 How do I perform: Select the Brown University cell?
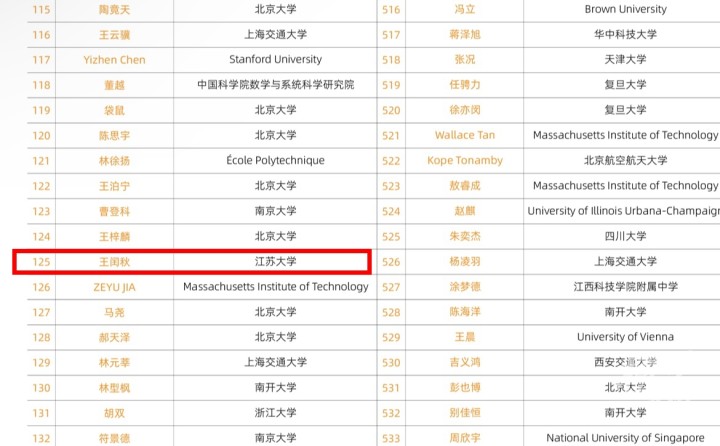coord(626,9)
